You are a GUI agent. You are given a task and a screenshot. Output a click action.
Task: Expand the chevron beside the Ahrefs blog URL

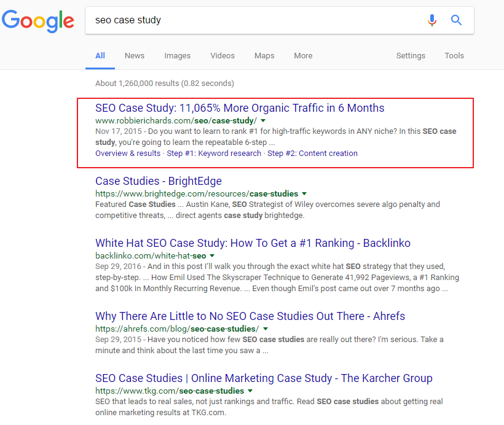(x=265, y=328)
